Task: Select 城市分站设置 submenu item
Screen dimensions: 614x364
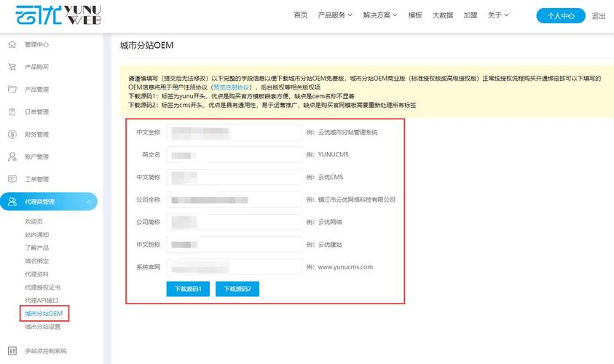Action: (43, 327)
